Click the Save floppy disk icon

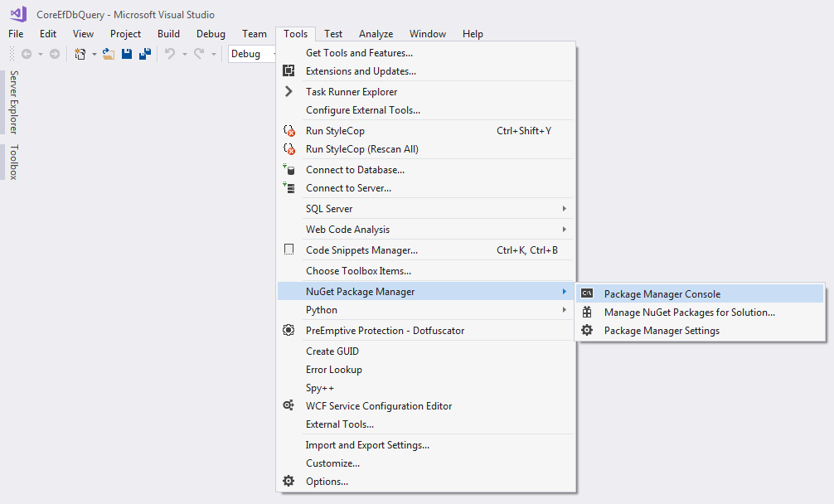coord(127,54)
